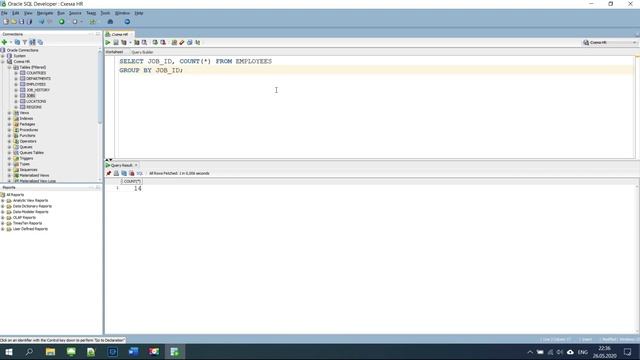Viewport: 640px width, 360px height.
Task: Click the Undo arrow in main toolbar
Action: click(41, 21)
